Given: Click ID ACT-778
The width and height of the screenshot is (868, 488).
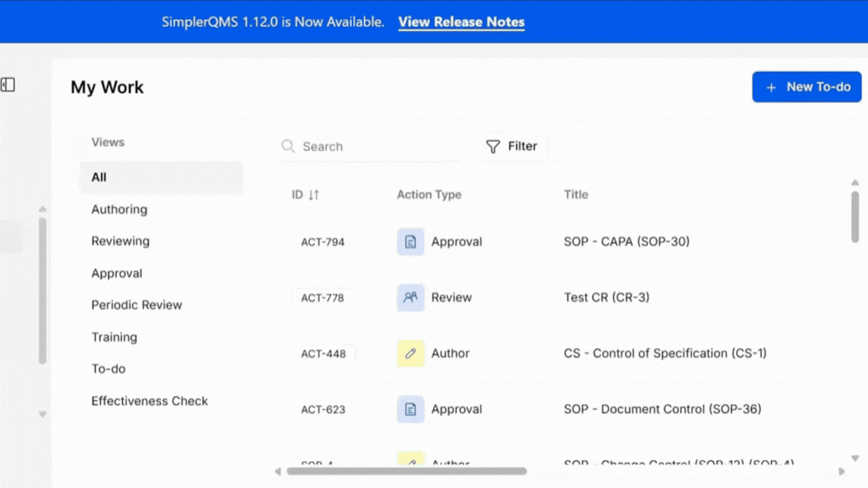Looking at the screenshot, I should click(x=323, y=298).
